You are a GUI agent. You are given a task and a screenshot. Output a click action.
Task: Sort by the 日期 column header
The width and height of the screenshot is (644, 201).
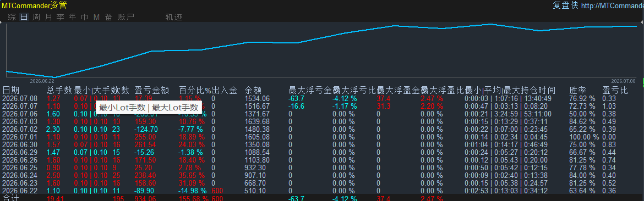10,91
